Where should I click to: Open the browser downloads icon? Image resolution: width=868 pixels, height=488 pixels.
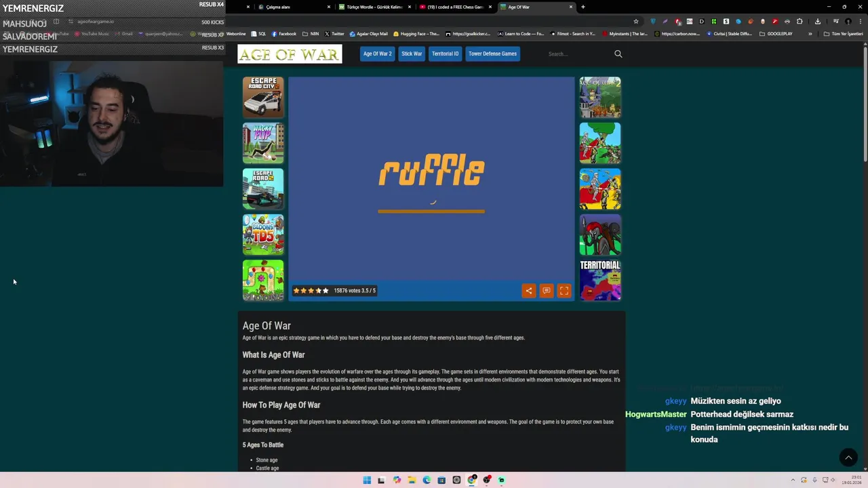817,21
